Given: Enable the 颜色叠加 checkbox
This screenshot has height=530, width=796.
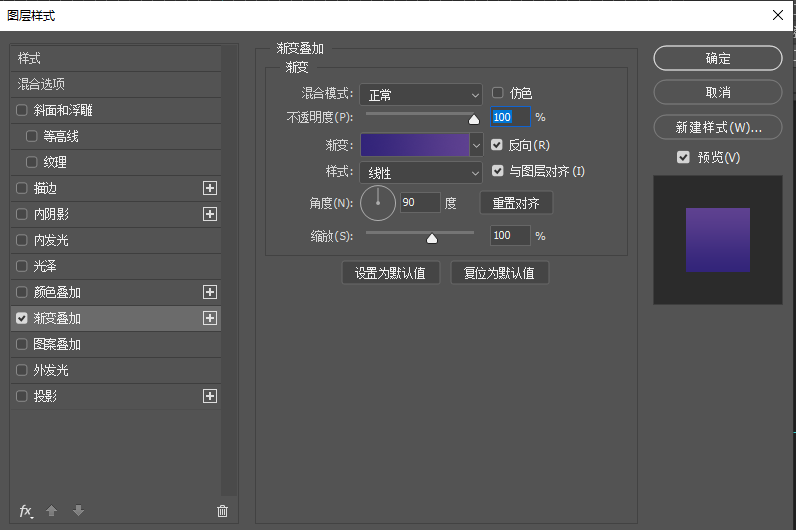Looking at the screenshot, I should [x=22, y=292].
